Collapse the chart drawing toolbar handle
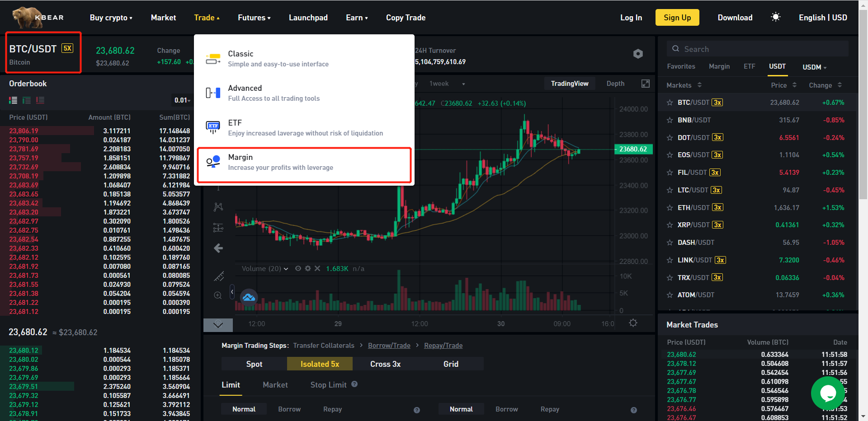 point(232,292)
